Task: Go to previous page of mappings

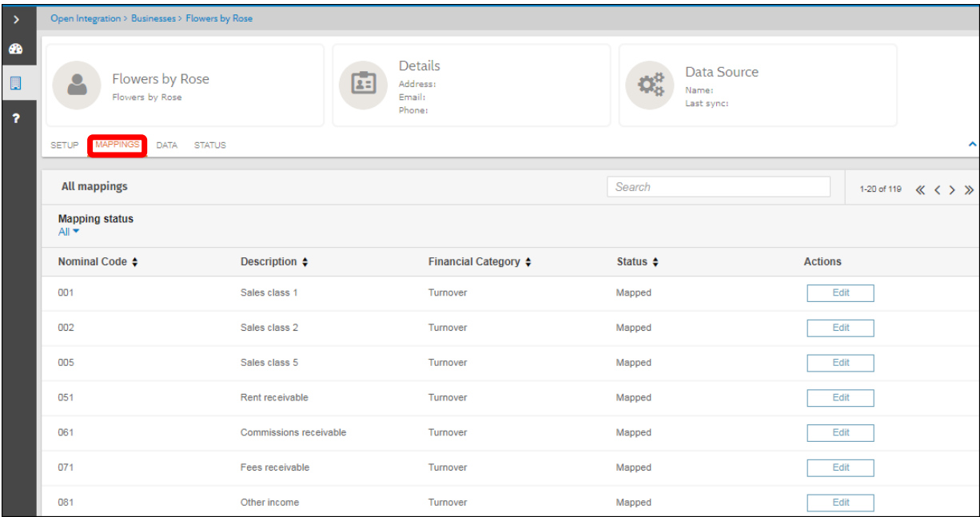Action: pos(938,190)
